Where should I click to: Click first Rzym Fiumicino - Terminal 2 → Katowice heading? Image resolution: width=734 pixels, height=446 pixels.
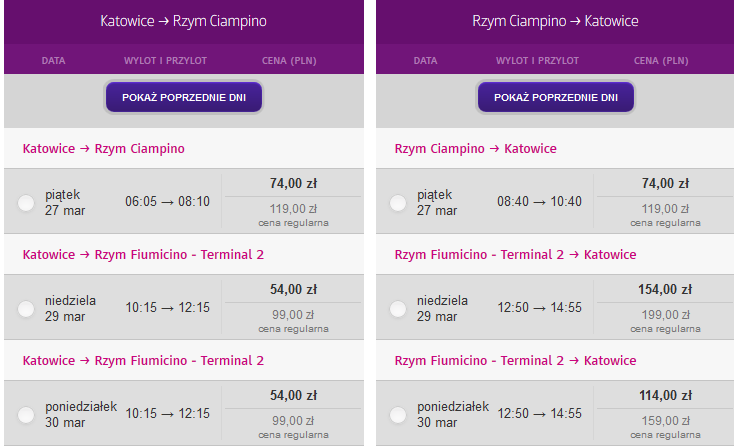coord(515,255)
